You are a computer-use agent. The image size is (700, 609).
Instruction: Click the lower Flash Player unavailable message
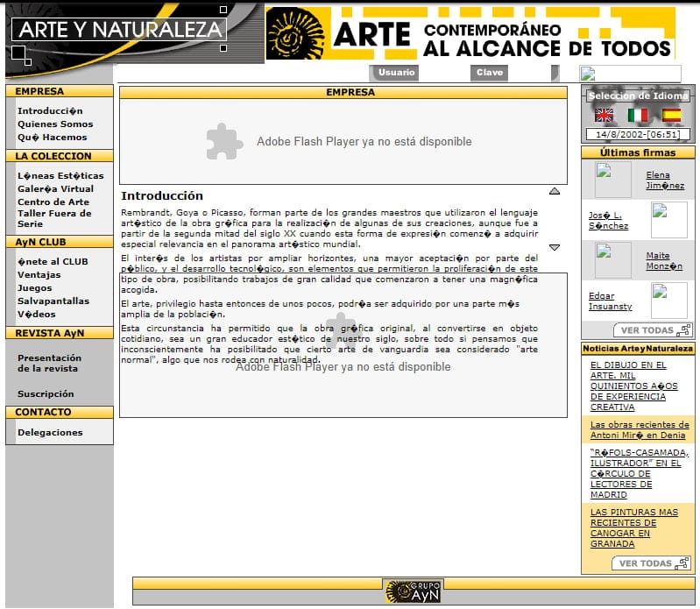tap(343, 367)
